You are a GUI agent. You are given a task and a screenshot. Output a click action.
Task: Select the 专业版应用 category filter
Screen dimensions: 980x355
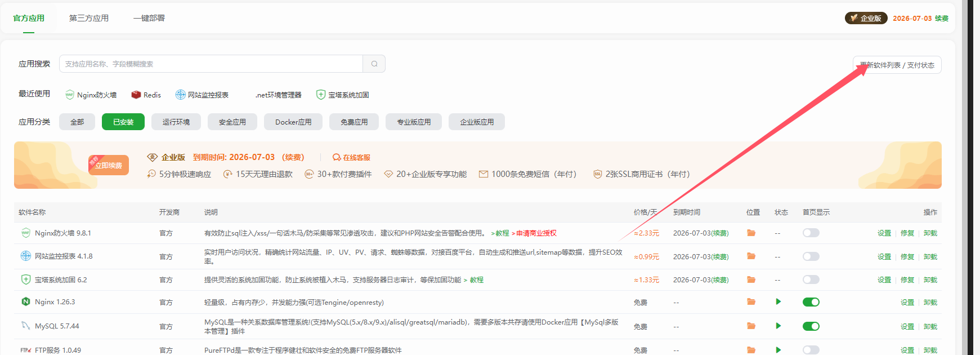[414, 122]
